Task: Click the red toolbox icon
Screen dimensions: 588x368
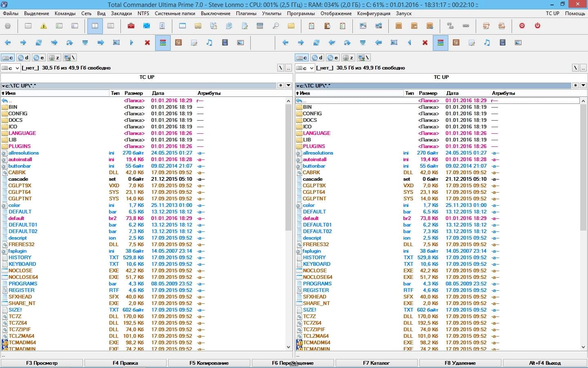Action: click(x=131, y=26)
